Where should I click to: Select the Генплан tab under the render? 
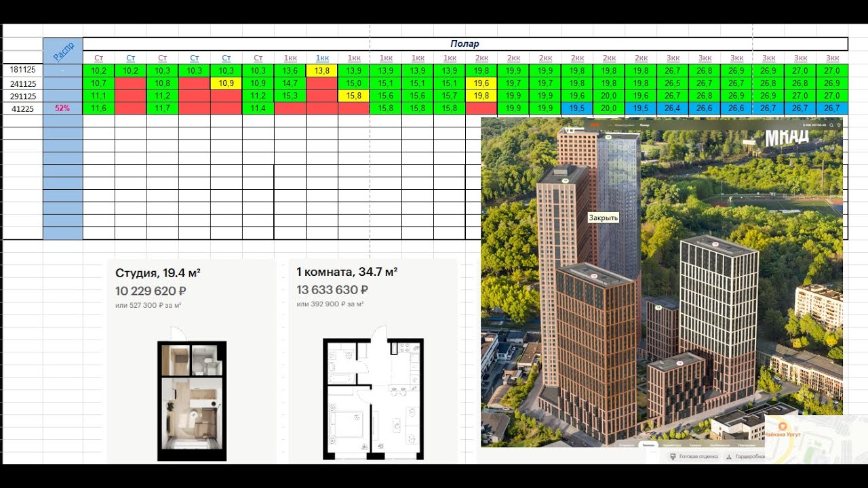coord(648,445)
